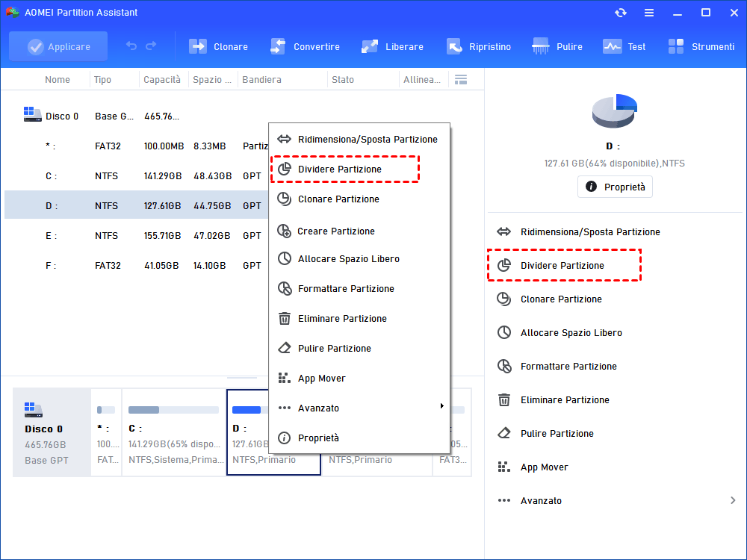The width and height of the screenshot is (747, 560).
Task: Click the redo arrow icon
Action: pos(151,46)
